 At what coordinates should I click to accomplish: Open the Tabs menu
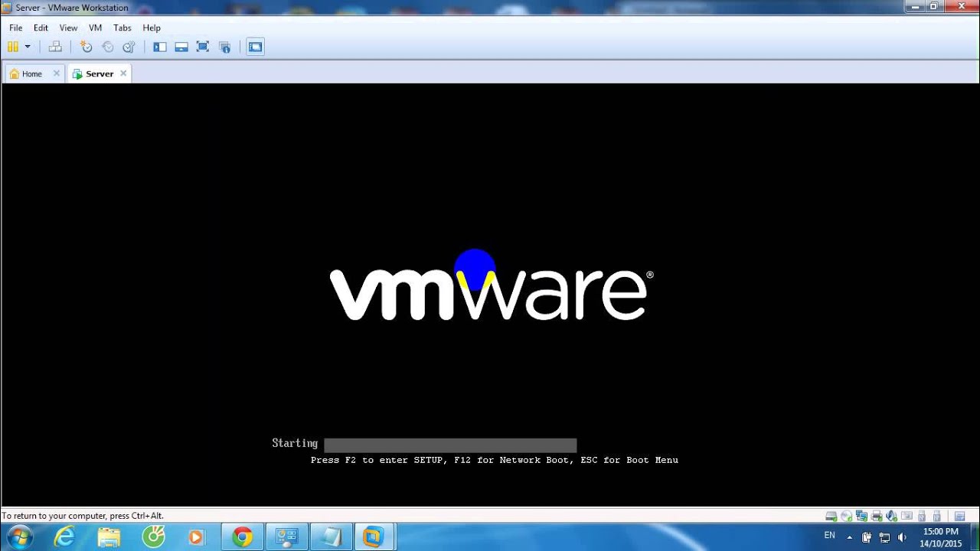coord(122,28)
